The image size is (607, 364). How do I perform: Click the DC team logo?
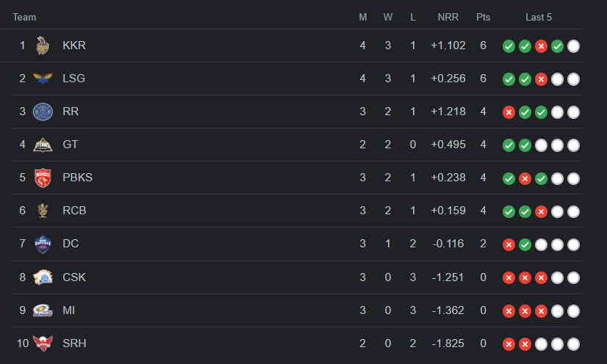pyautogui.click(x=43, y=244)
